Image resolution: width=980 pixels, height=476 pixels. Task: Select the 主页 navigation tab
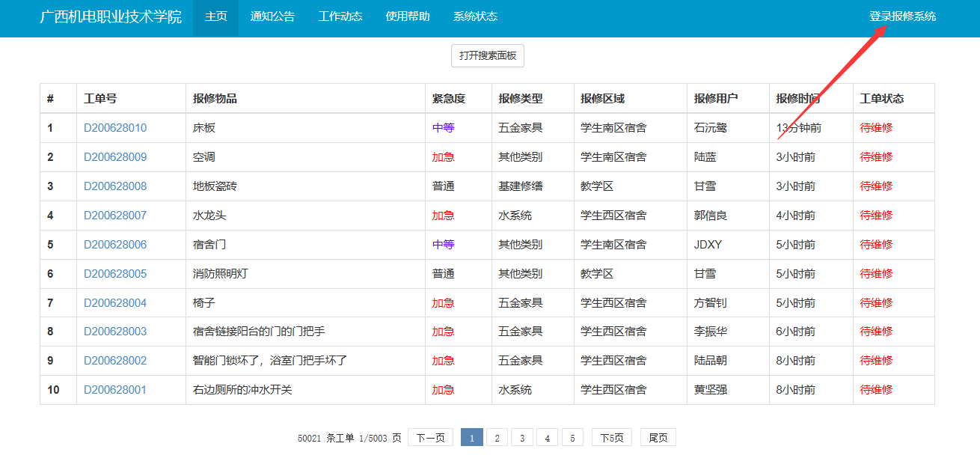point(215,16)
